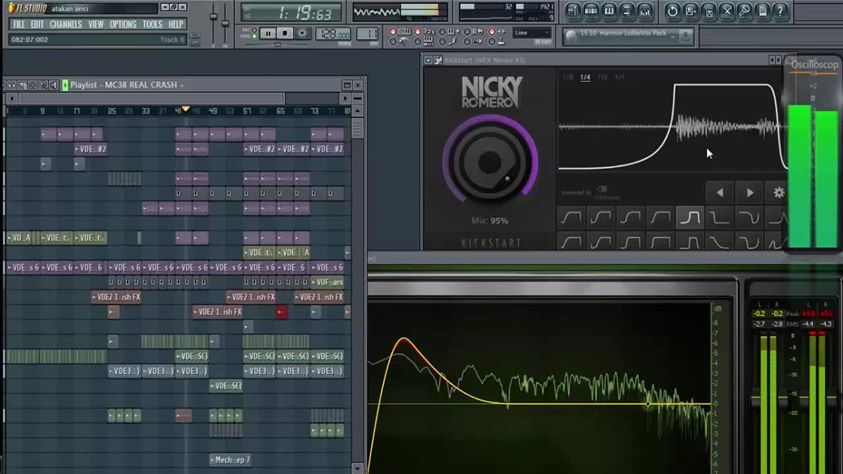843x474 pixels.
Task: Open the HELP menu
Action: click(176, 24)
